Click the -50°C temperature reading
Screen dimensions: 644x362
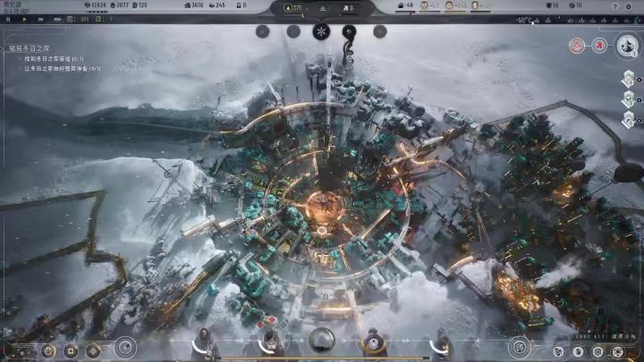[x=523, y=20]
